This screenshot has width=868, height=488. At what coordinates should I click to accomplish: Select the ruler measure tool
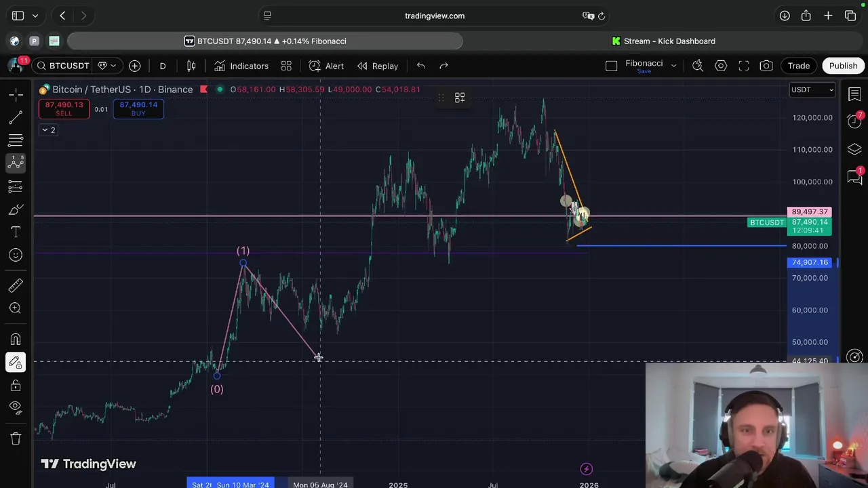[x=16, y=285]
